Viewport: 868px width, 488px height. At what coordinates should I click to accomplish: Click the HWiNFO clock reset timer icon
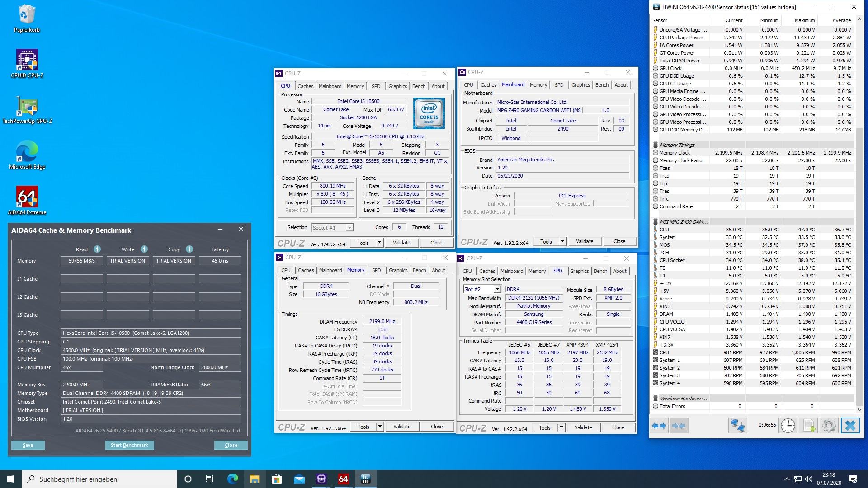788,426
